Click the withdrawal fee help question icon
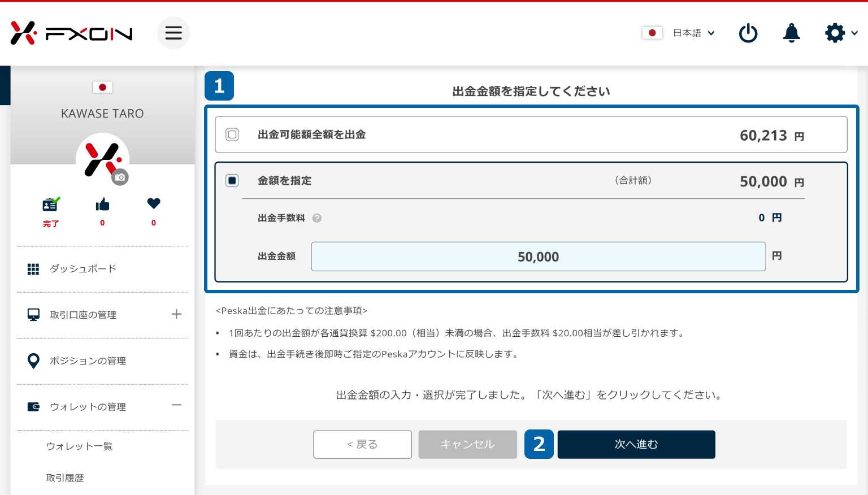Screen dimensions: 868x495 coord(317,218)
